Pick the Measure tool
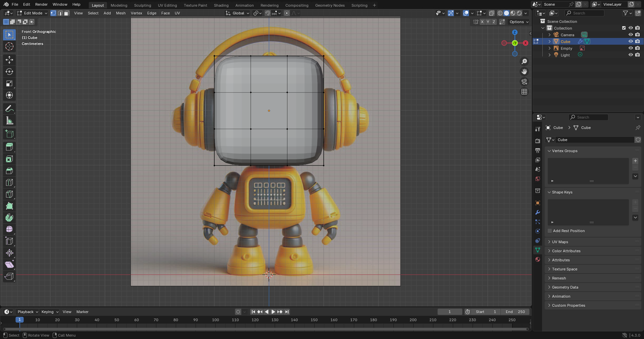 (9, 121)
